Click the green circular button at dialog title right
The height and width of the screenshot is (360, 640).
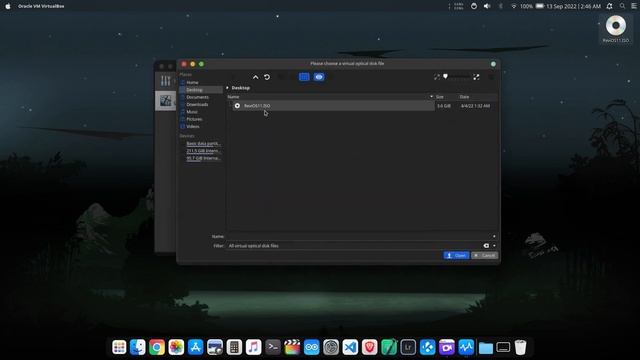point(493,64)
